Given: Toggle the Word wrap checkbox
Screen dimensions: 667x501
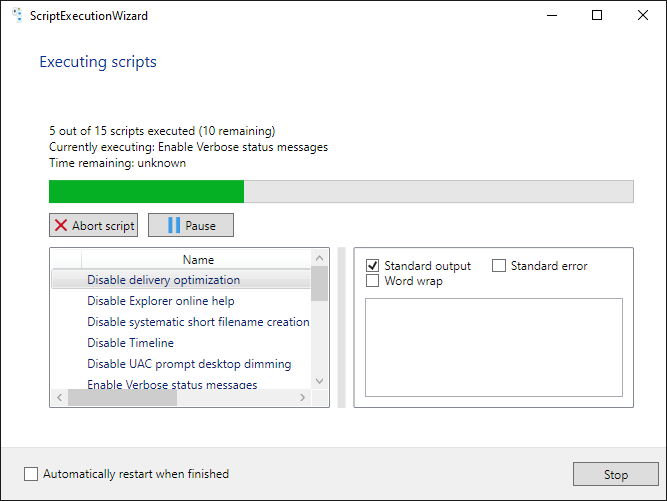Looking at the screenshot, I should (x=373, y=281).
